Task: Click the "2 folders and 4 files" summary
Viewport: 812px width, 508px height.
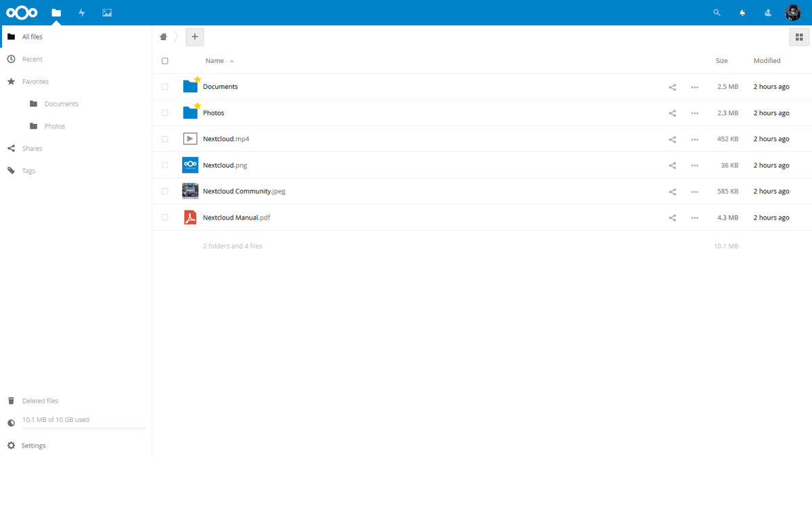Action: [233, 246]
